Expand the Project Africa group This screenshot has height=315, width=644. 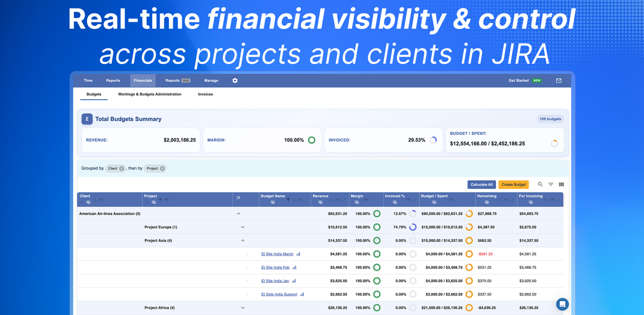[x=243, y=308]
